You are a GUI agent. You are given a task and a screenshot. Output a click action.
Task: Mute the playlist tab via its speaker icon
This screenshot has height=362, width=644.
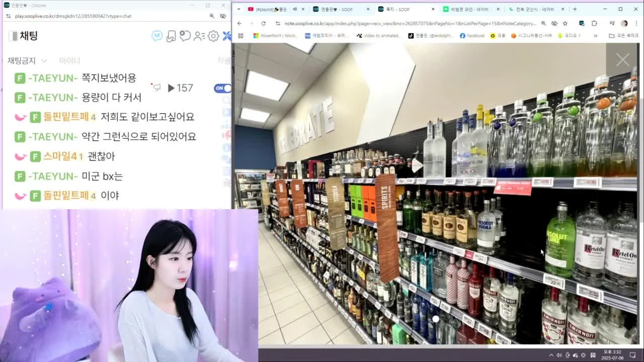(x=295, y=9)
